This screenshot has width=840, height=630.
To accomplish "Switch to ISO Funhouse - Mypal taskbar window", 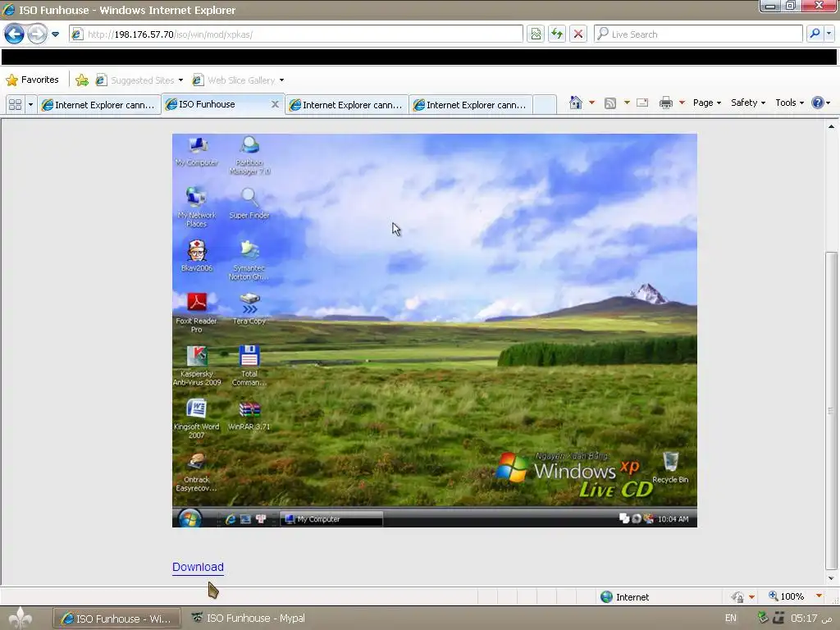I will (249, 619).
